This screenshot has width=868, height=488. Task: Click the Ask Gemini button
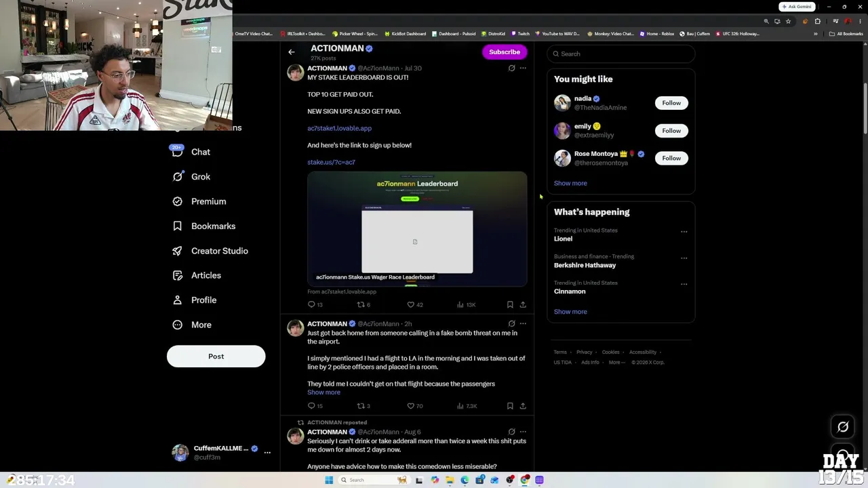(x=797, y=7)
